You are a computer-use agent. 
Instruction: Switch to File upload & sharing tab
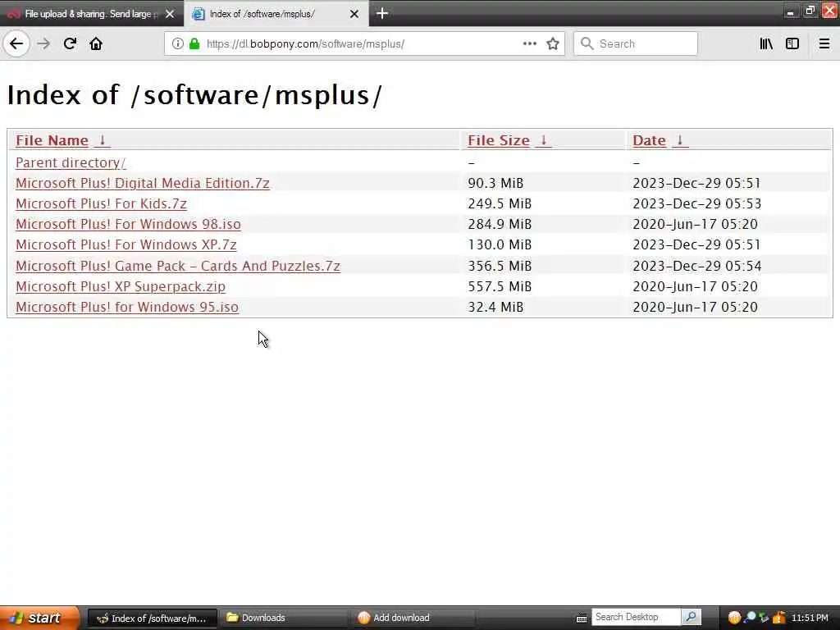pos(91,14)
